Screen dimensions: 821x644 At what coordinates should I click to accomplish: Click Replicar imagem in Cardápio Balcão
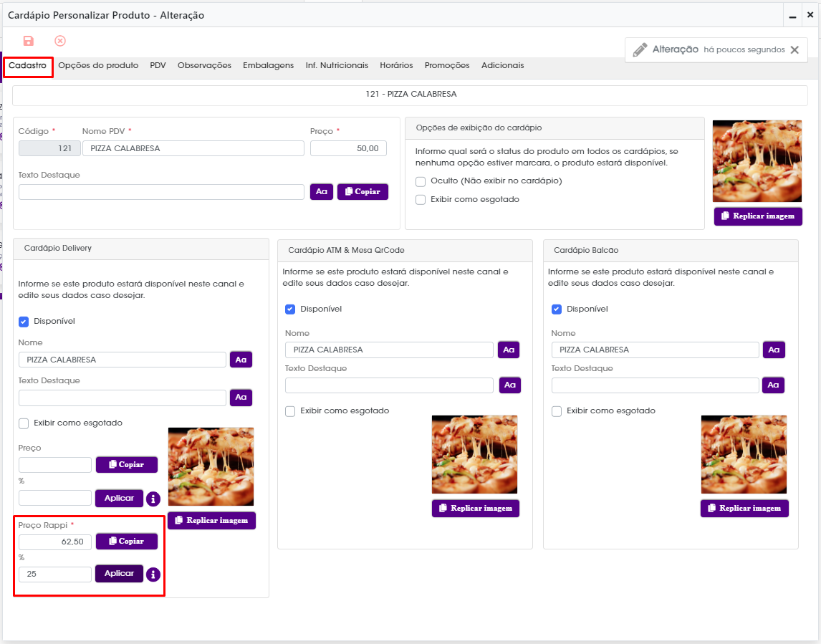click(744, 509)
